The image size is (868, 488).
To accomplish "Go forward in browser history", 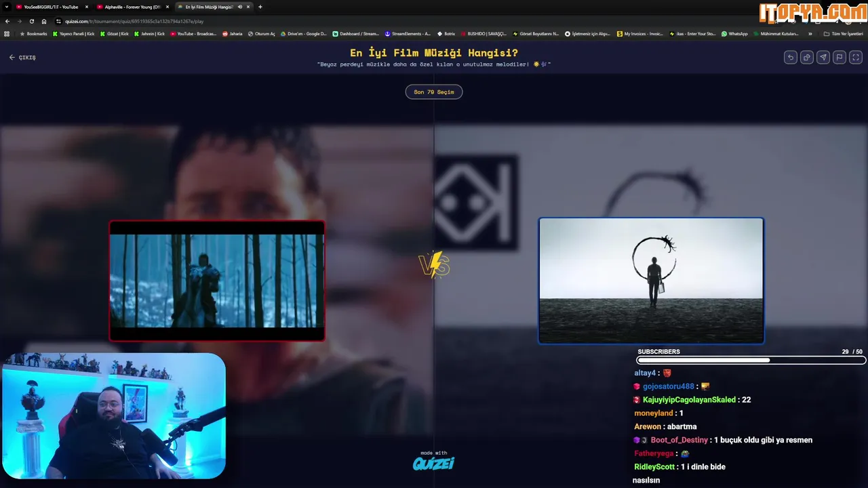I will tap(19, 21).
